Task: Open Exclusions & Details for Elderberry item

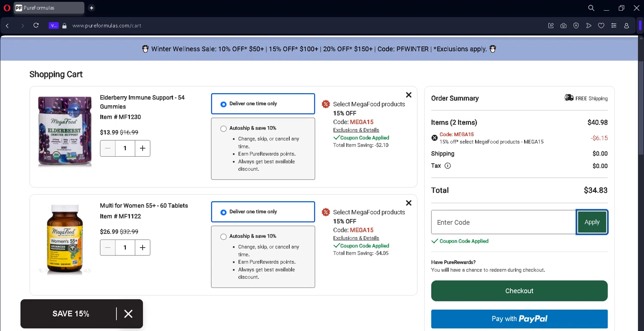Action: [356, 130]
